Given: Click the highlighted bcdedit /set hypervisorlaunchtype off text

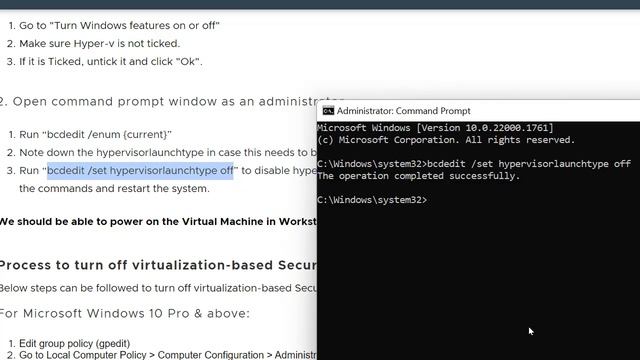Looking at the screenshot, I should [140, 170].
